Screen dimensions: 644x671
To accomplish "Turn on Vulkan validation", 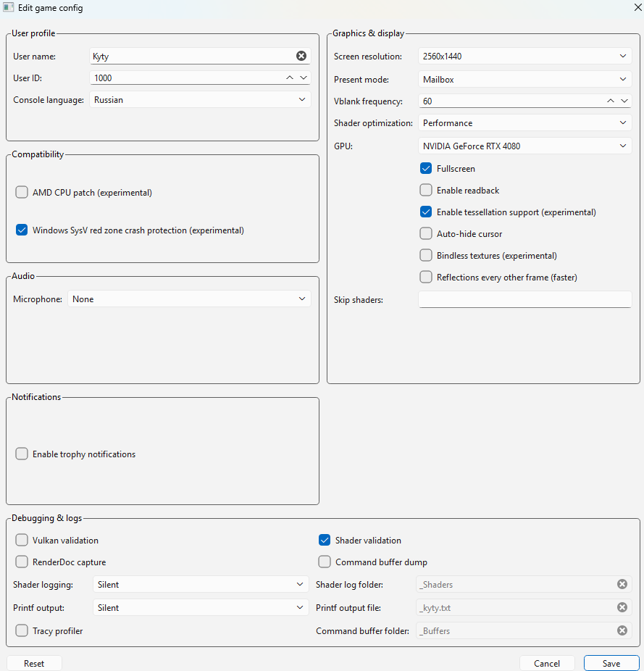I will tap(22, 540).
